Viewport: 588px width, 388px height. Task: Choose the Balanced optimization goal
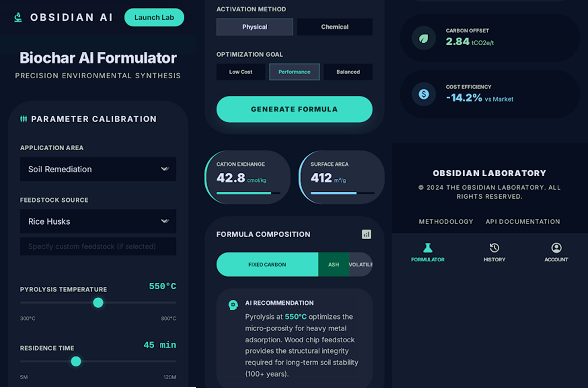348,72
